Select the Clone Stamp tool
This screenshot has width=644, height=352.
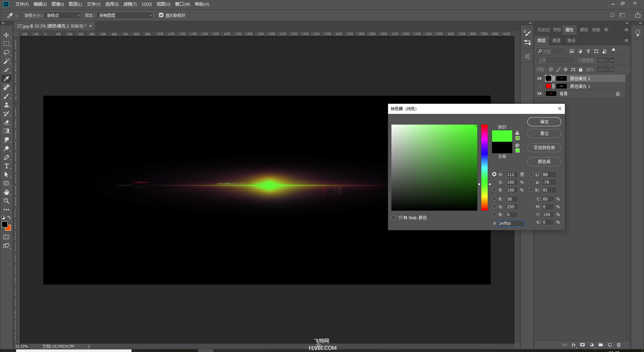tap(6, 105)
